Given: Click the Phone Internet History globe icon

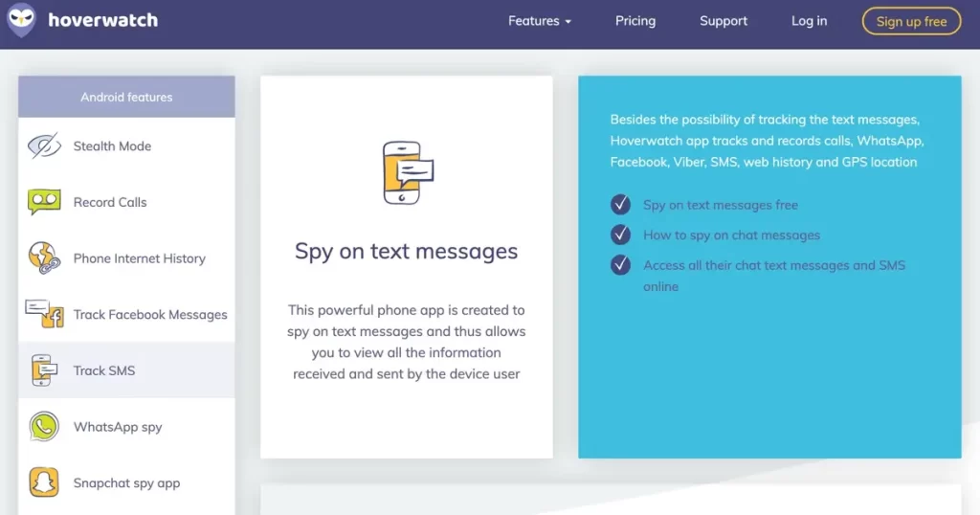Looking at the screenshot, I should (x=44, y=258).
